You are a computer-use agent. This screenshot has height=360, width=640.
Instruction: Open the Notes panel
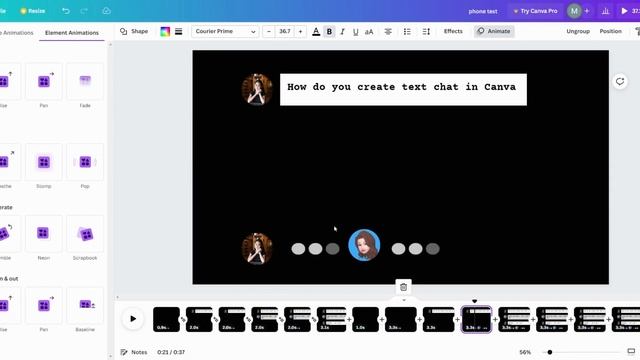click(134, 352)
